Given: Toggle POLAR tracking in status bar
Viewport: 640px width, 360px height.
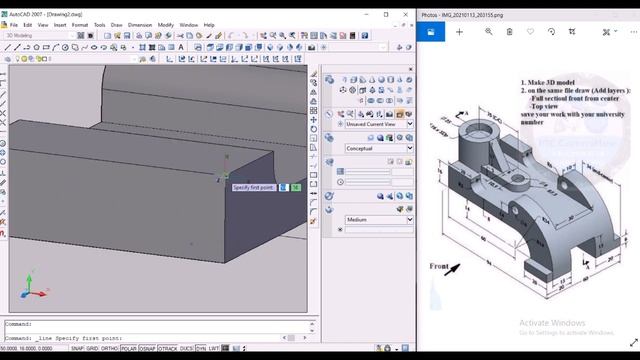Looking at the screenshot, I should pyautogui.click(x=129, y=349).
